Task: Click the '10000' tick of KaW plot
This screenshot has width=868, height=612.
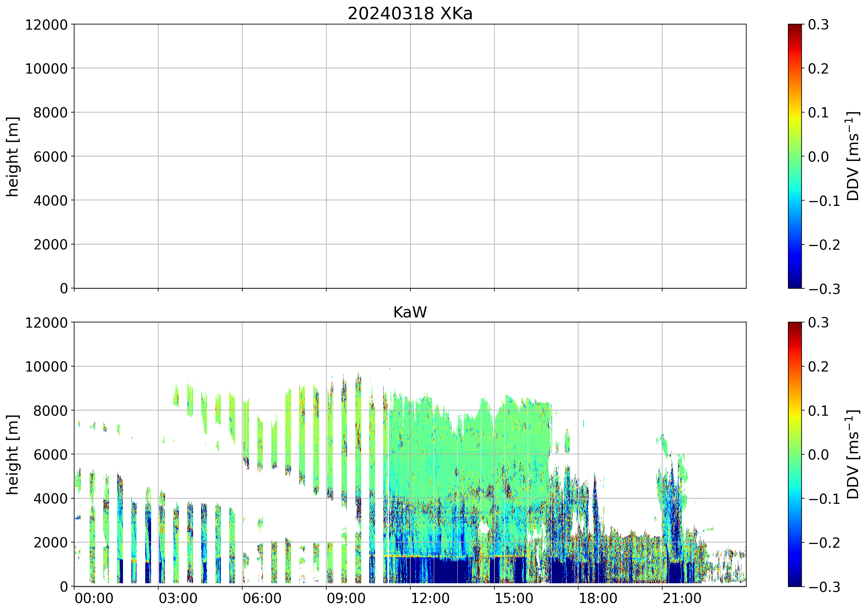Action: (46, 367)
